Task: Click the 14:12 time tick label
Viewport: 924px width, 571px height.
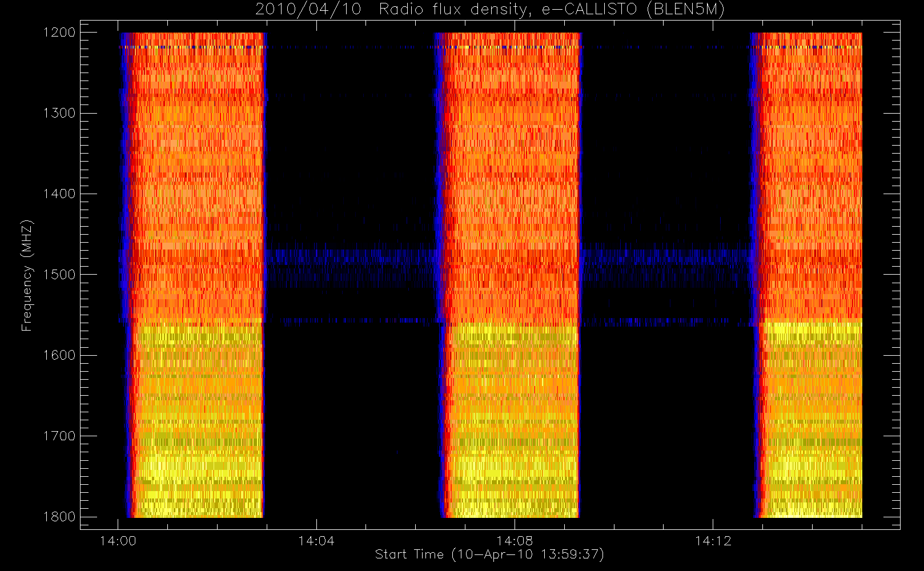Action: click(x=713, y=541)
